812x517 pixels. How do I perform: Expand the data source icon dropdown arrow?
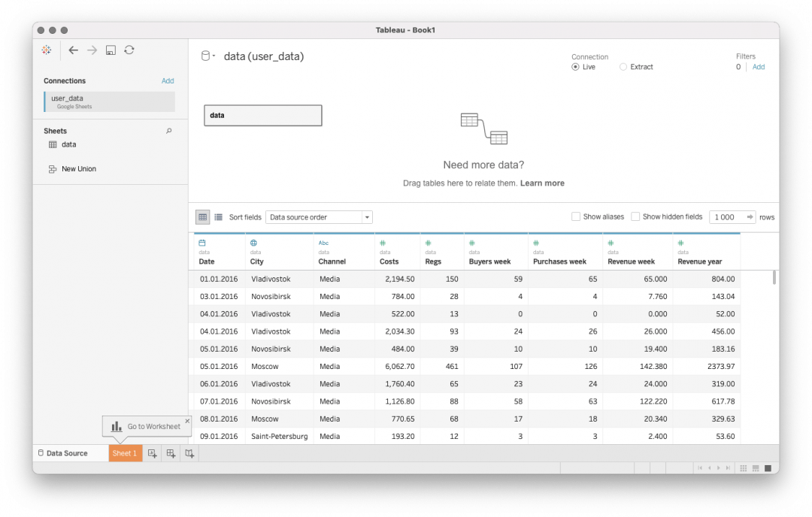(x=214, y=56)
